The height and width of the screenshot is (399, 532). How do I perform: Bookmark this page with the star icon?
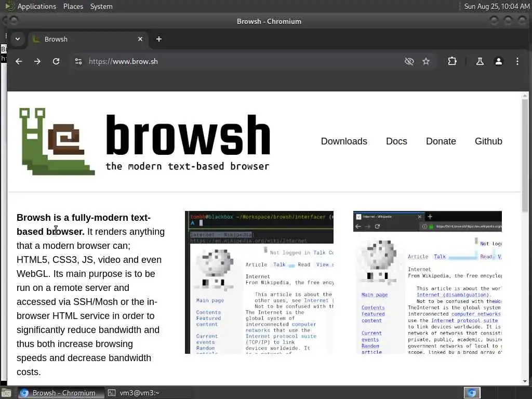[x=426, y=61]
